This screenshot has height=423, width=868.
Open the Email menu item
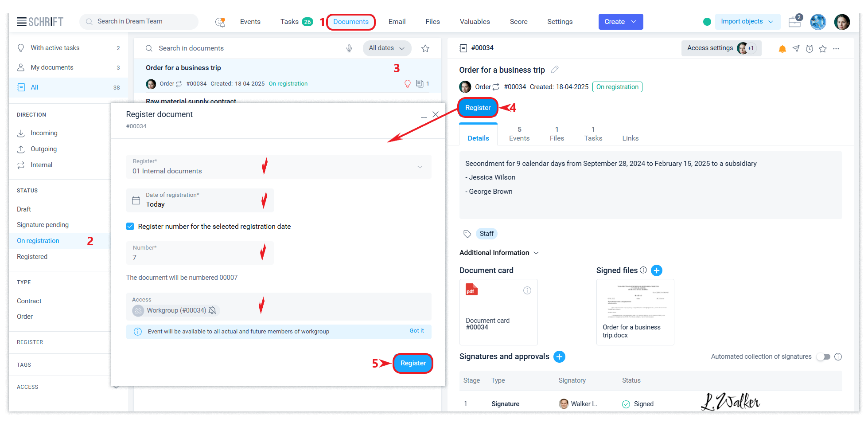[397, 22]
